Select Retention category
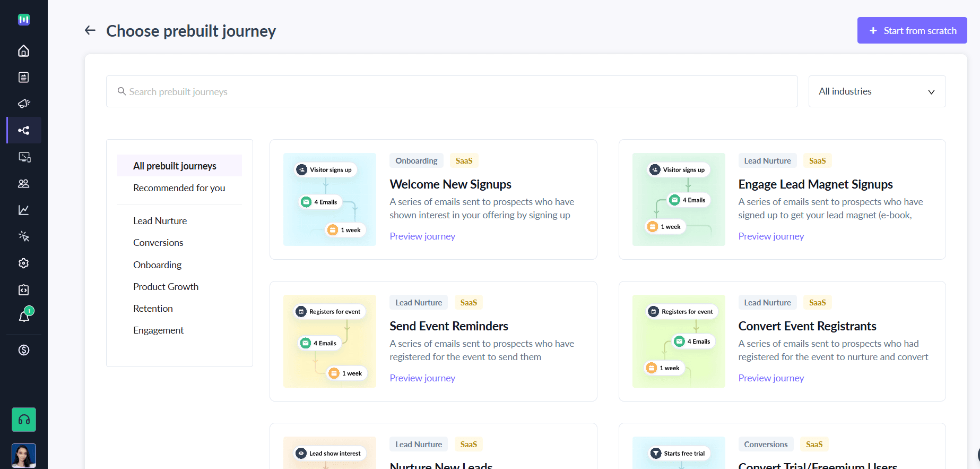The width and height of the screenshot is (980, 469). pos(153,309)
